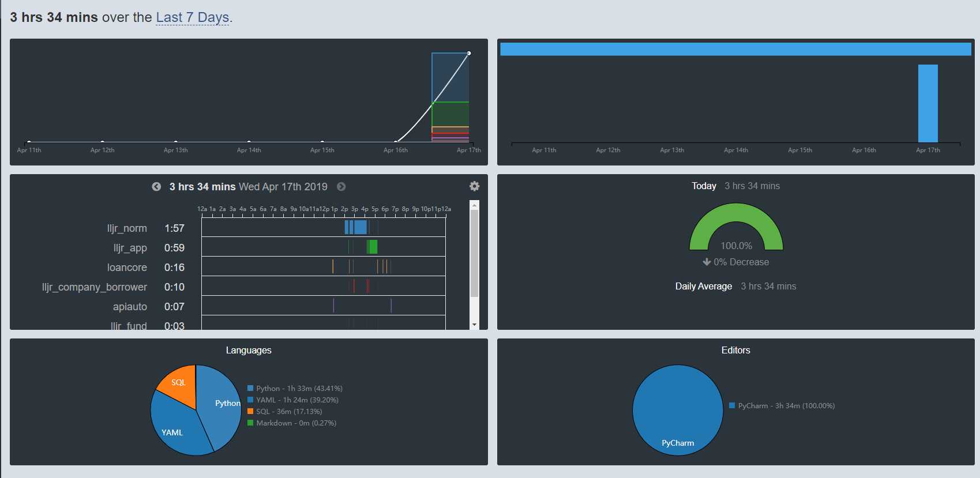Click the green 100.0% gauge arc
The height and width of the screenshot is (478, 980).
(x=737, y=213)
